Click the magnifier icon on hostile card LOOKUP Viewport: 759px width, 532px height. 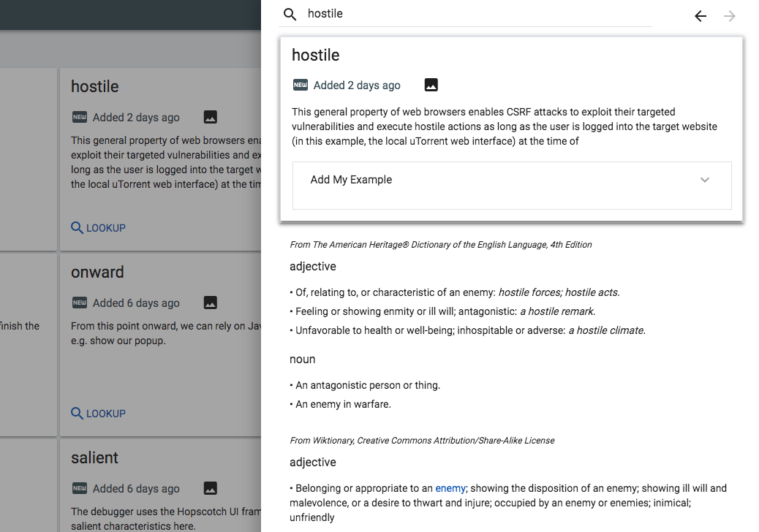(x=77, y=227)
